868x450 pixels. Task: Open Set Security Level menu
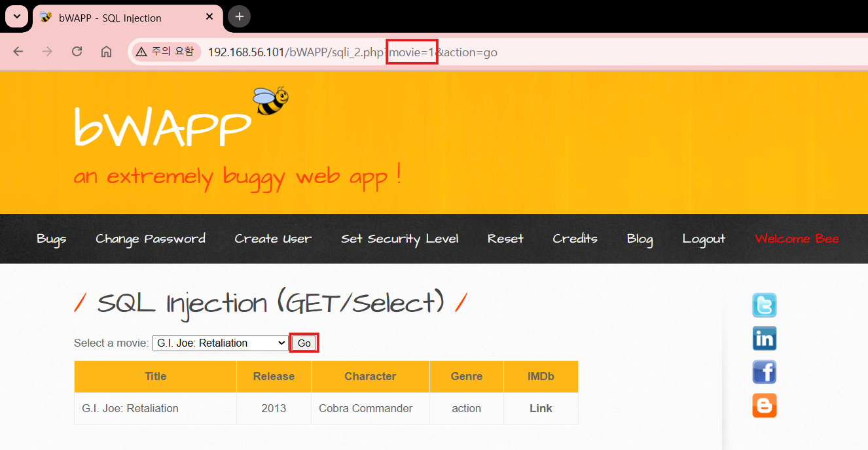click(x=399, y=239)
